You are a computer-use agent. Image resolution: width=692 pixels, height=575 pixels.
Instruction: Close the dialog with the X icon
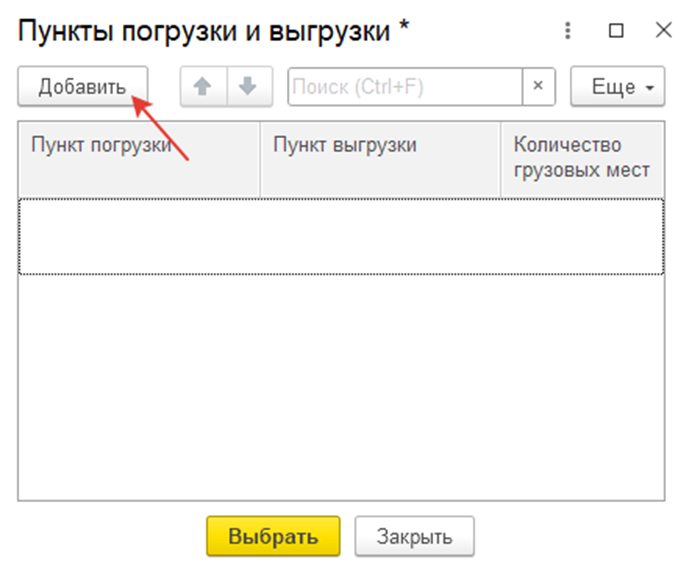[x=664, y=30]
